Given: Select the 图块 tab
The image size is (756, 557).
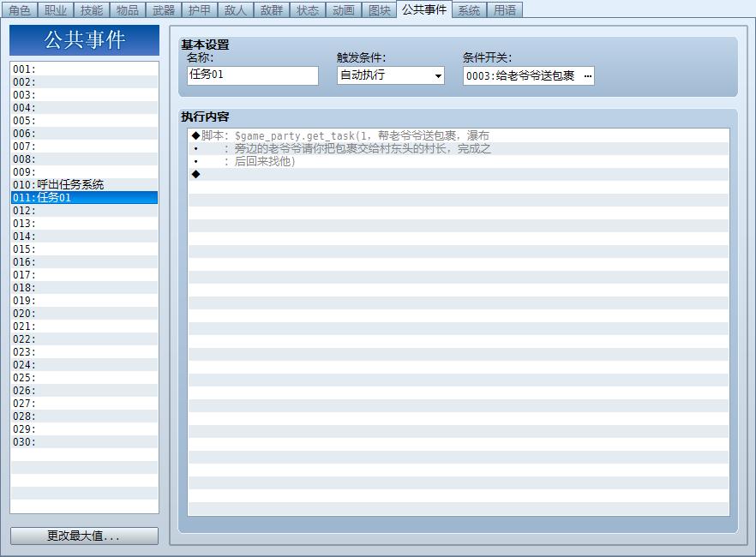Looking at the screenshot, I should click(380, 9).
